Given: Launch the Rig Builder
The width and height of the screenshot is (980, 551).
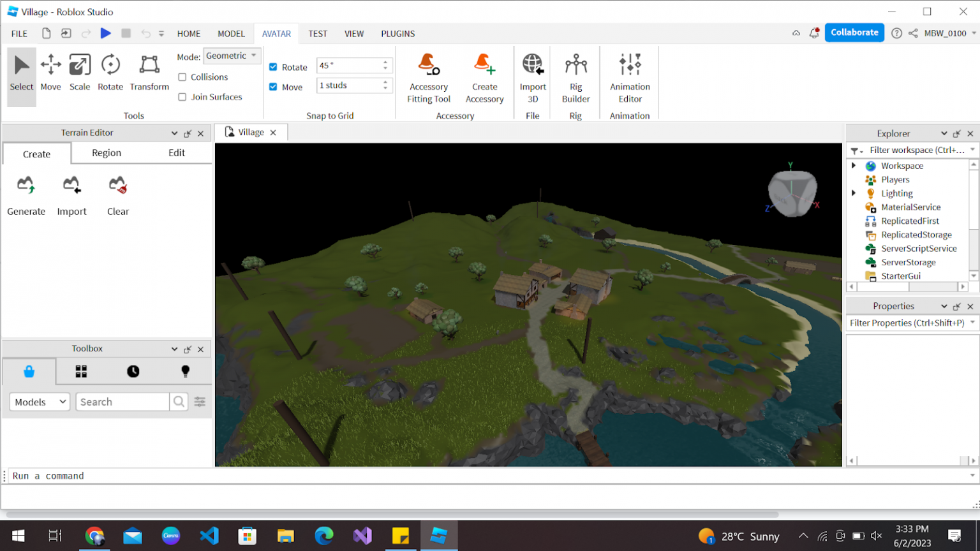Looking at the screenshot, I should (575, 77).
